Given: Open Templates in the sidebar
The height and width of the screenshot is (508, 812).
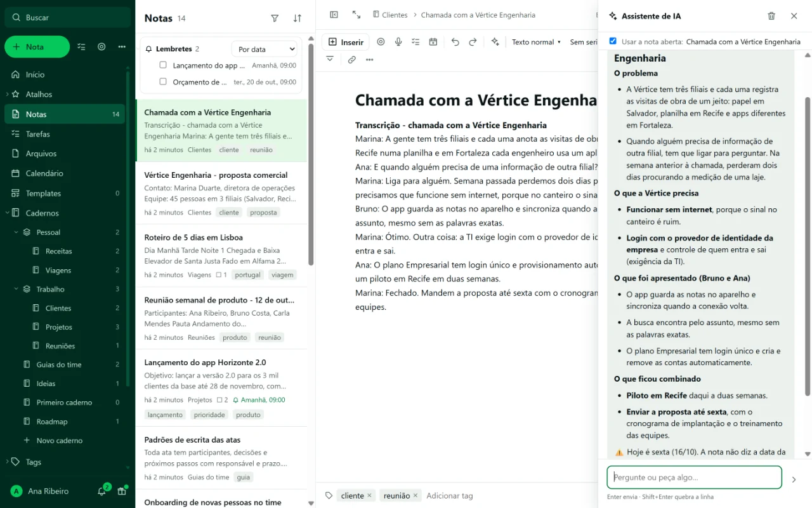Looking at the screenshot, I should 65,193.
